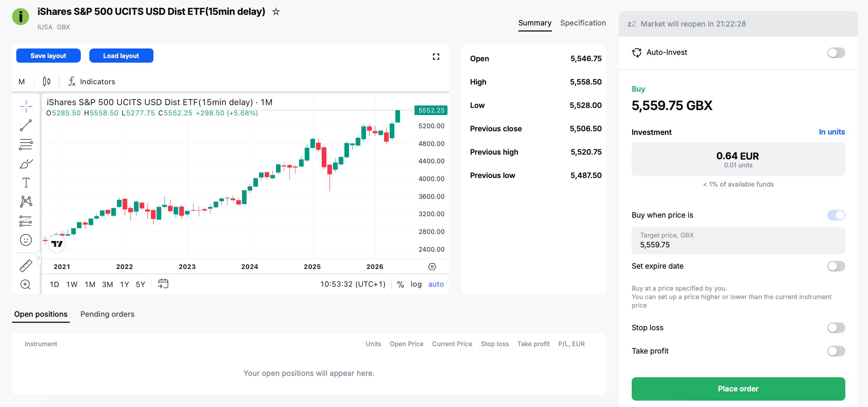The height and width of the screenshot is (407, 868).
Task: Set chart range to 3M
Action: 108,284
